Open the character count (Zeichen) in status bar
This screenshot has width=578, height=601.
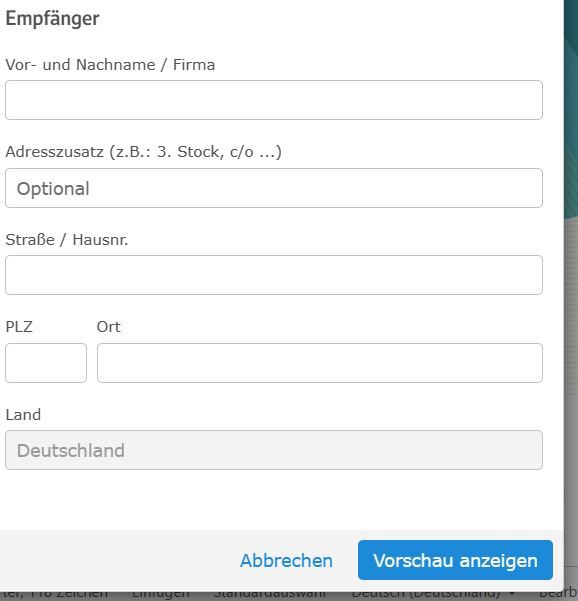pyautogui.click(x=54, y=594)
